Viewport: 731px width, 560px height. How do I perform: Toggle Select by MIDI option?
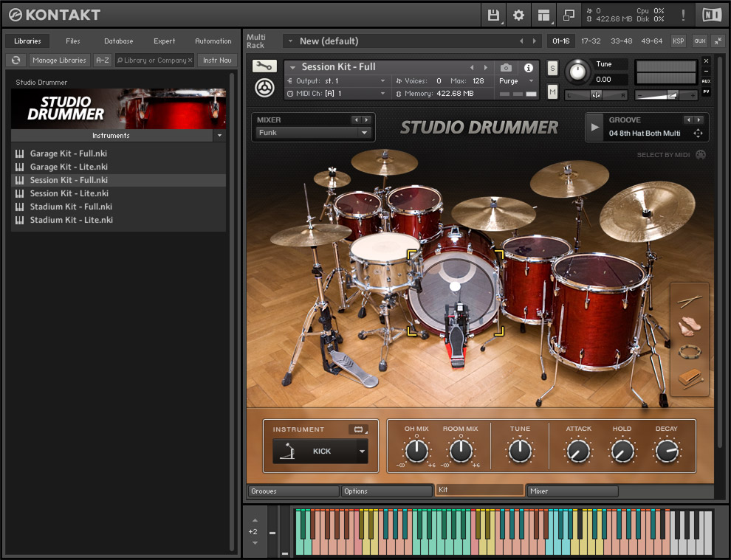click(x=700, y=155)
